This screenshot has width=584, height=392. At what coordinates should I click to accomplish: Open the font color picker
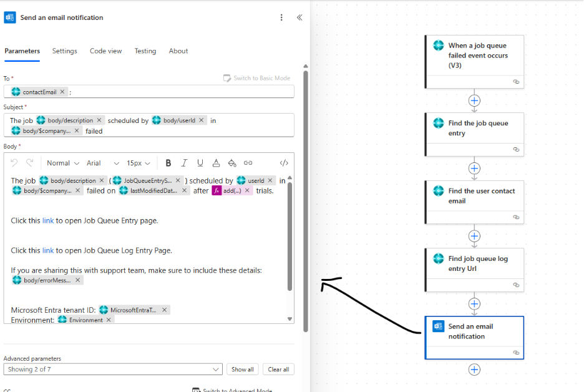216,162
